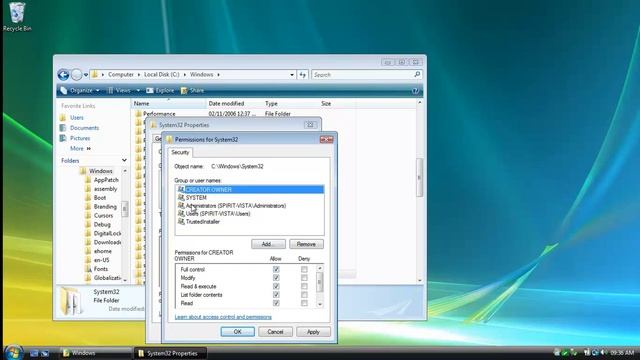Open Pictures favorite link

click(80, 138)
